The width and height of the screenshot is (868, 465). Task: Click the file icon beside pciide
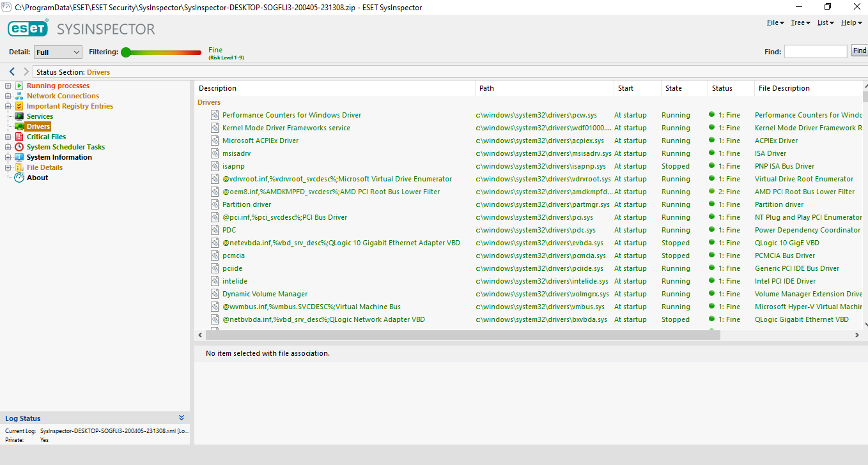[x=215, y=268]
